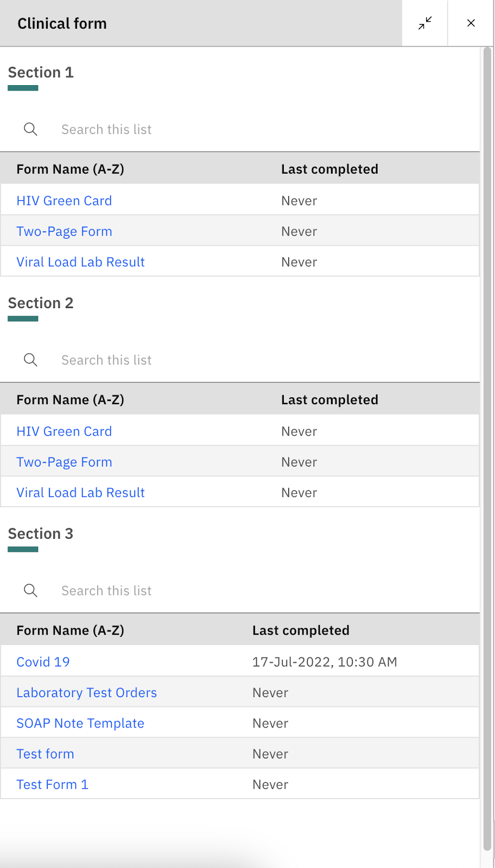Select the Section 3 tab heading
The width and height of the screenshot is (495, 868).
(x=41, y=534)
